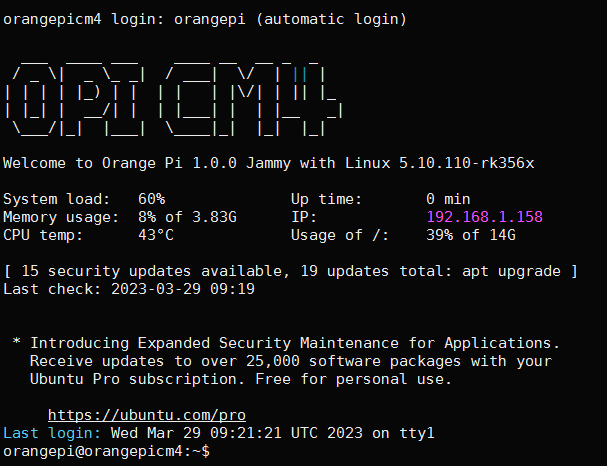The height and width of the screenshot is (466, 607).
Task: Click the 'Last check: 2023-03-29 09:19' line
Action: click(129, 289)
